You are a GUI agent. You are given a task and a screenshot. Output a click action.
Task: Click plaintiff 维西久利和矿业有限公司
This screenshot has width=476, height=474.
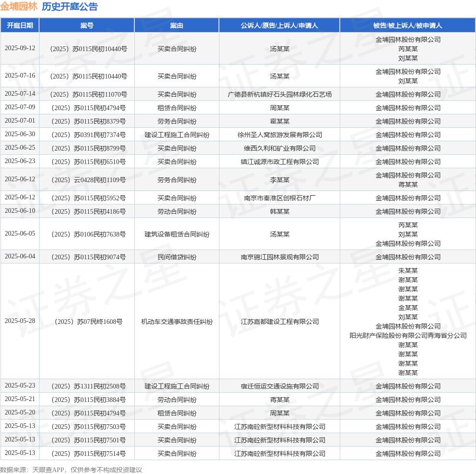click(x=279, y=148)
